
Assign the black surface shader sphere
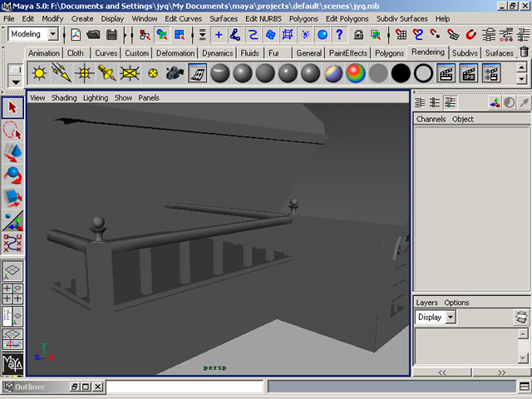(401, 73)
